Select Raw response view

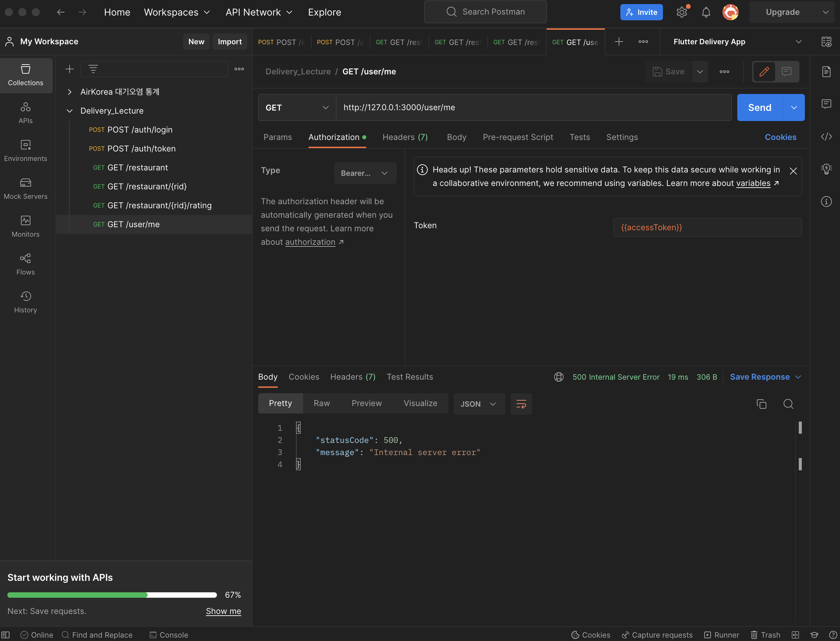tap(321, 403)
